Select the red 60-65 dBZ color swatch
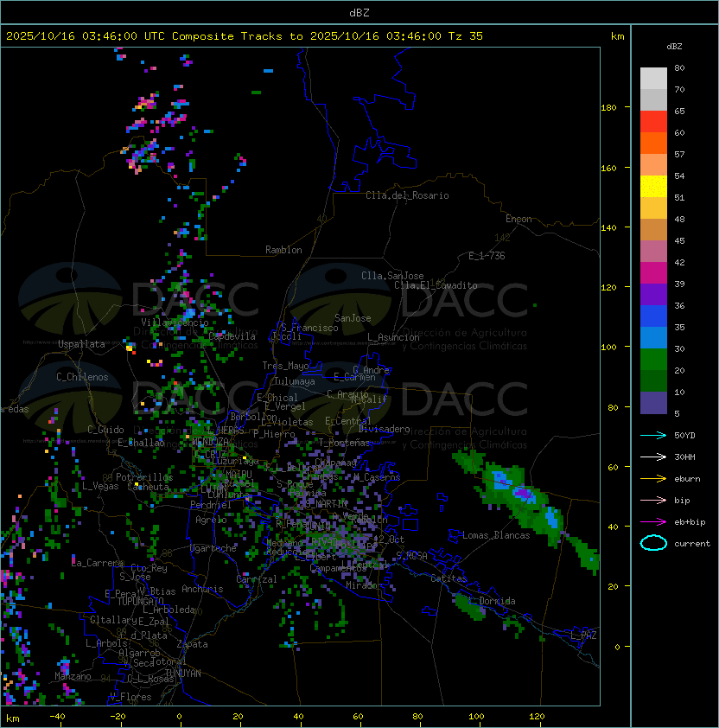Image resolution: width=719 pixels, height=728 pixels. 653,122
